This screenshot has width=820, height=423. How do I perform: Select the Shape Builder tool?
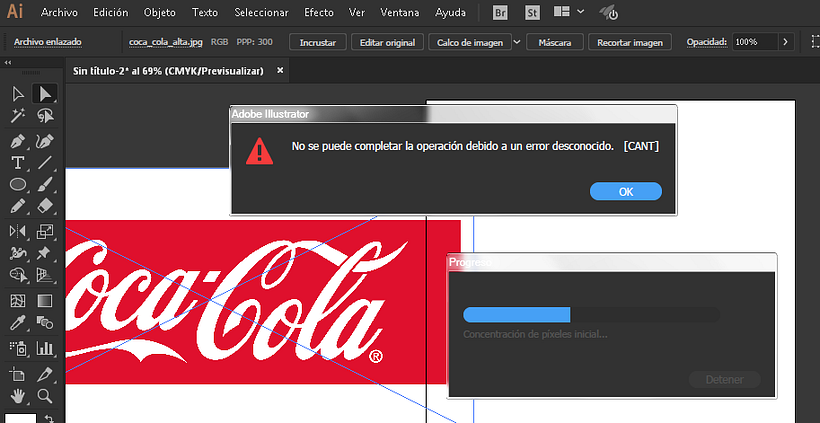click(x=18, y=275)
